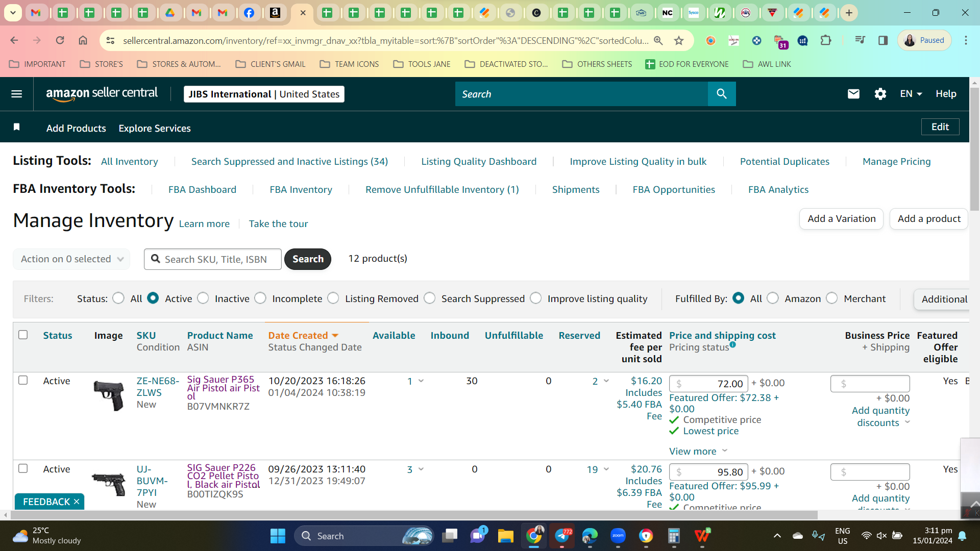Tick checkbox for ZE-NE68-ZLWS row
The image size is (980, 551).
[23, 380]
